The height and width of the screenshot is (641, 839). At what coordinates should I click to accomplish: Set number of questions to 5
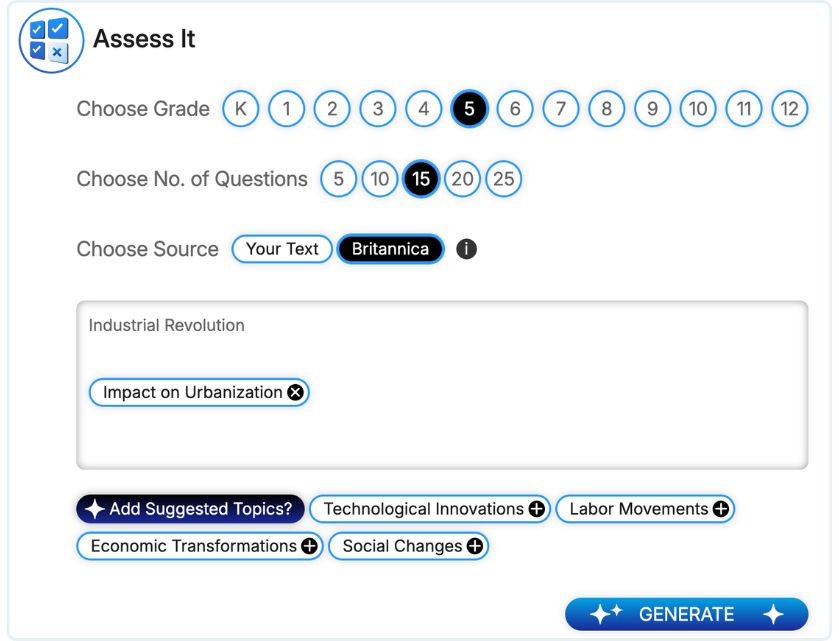[x=339, y=179]
